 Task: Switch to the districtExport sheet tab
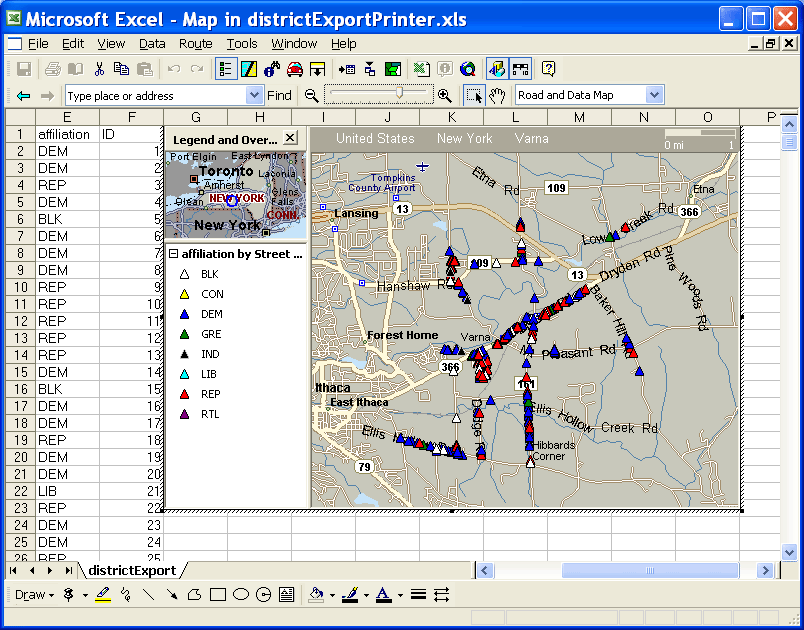click(x=132, y=570)
